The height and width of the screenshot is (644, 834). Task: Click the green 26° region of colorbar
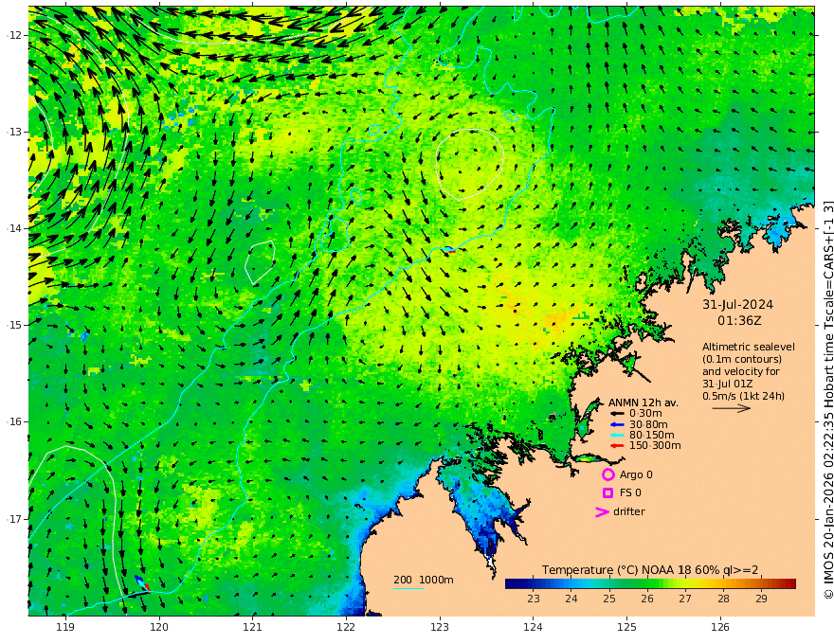pyautogui.click(x=647, y=584)
